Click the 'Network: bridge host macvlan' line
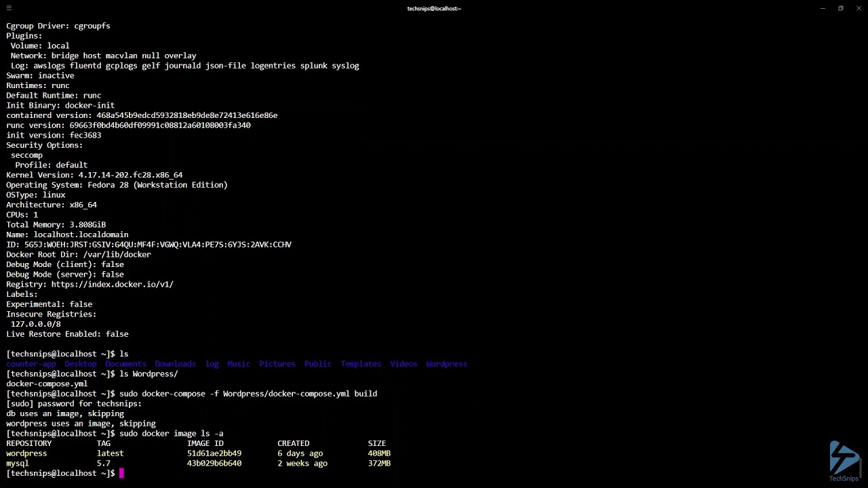This screenshot has height=488, width=868. coord(103,56)
